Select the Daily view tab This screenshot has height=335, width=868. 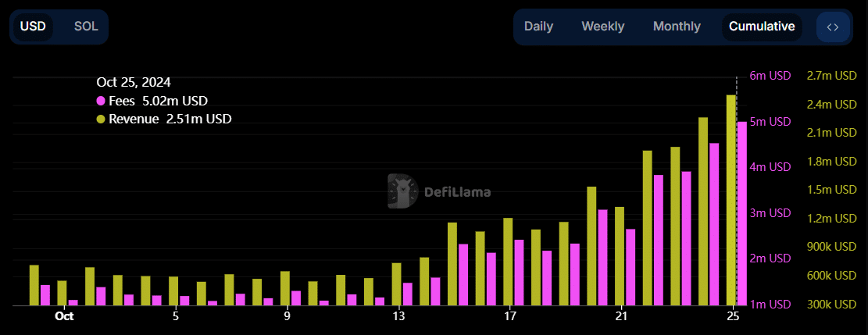(538, 27)
